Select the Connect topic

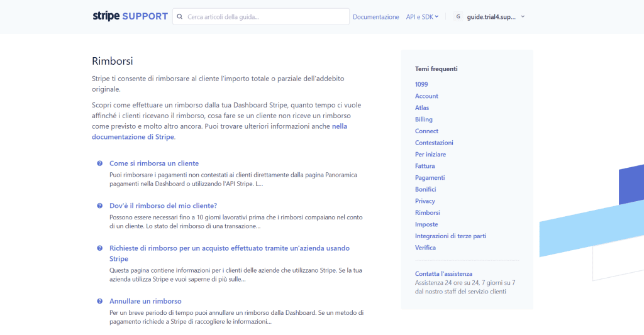[x=426, y=131]
